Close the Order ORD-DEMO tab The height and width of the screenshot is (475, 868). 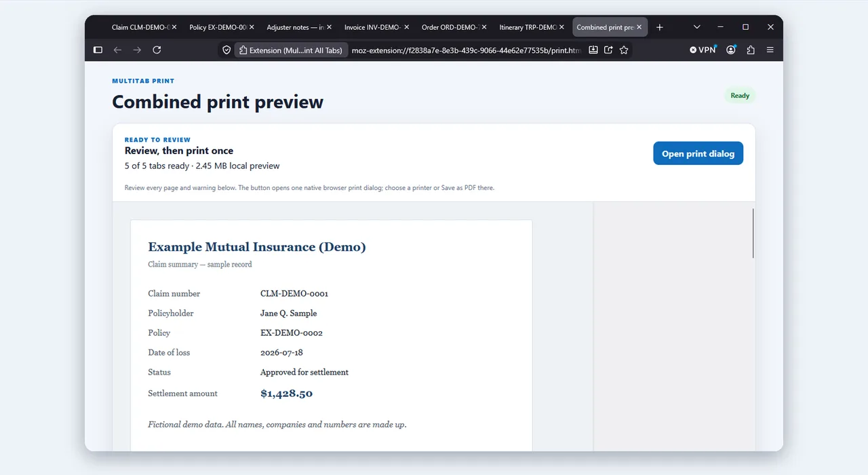pyautogui.click(x=484, y=27)
